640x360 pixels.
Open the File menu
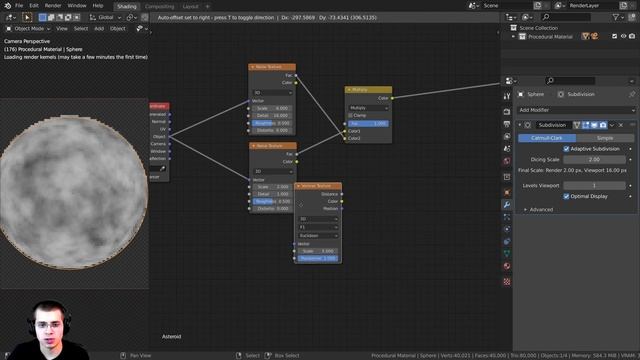(x=19, y=6)
